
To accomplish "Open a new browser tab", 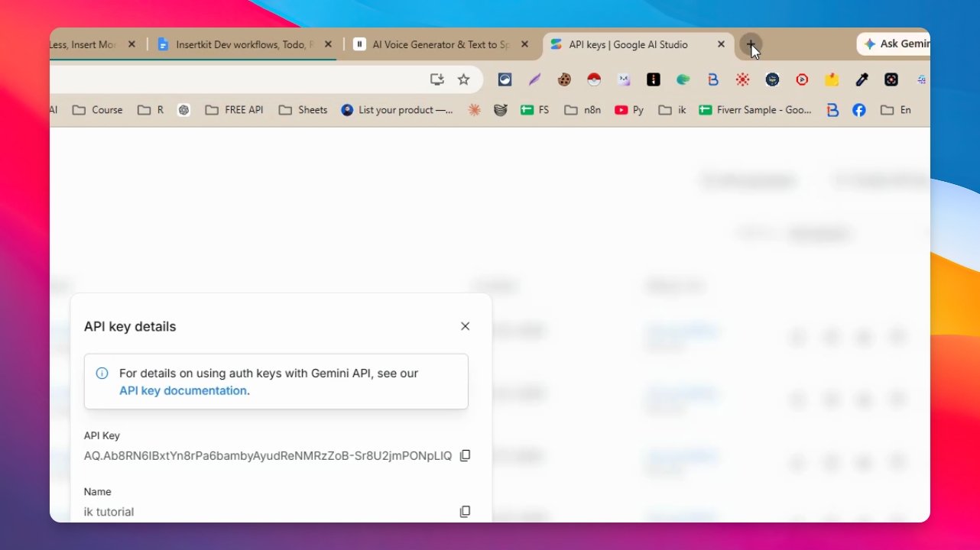I will (x=751, y=44).
